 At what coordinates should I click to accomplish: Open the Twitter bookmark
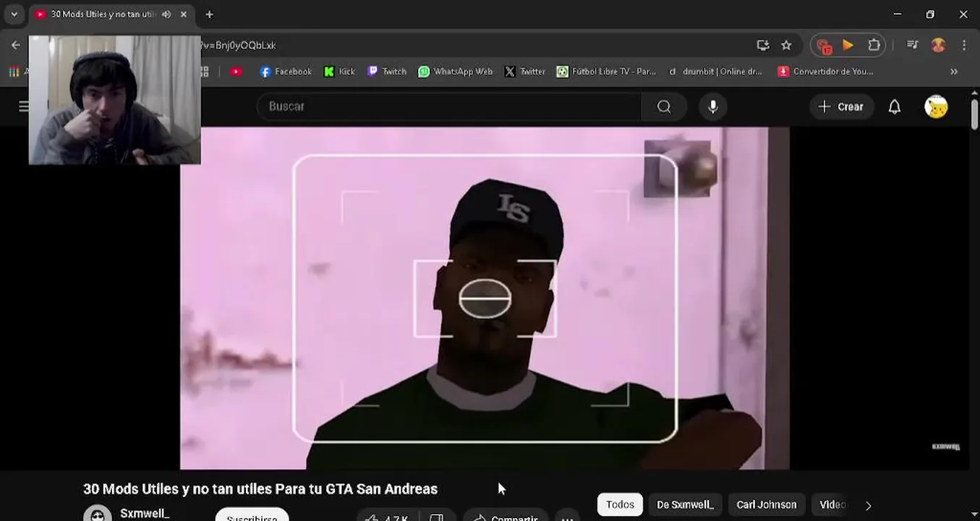525,72
